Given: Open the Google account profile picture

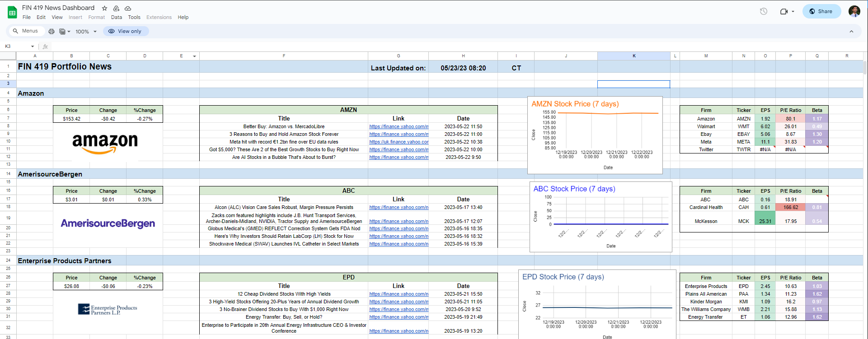Looking at the screenshot, I should pos(854,11).
